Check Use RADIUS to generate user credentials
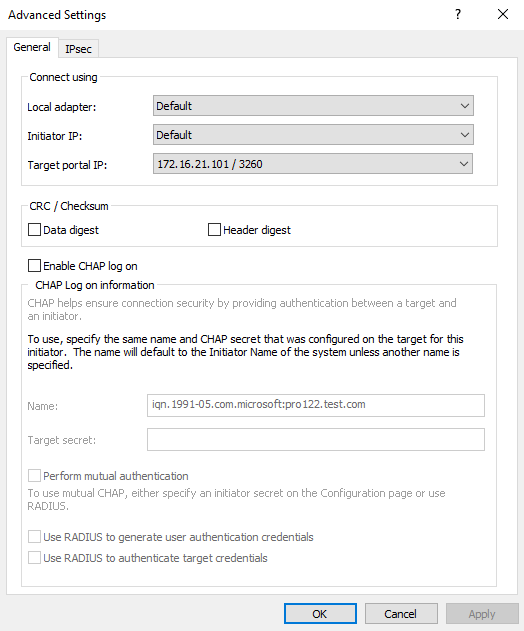This screenshot has width=524, height=631. [34, 537]
